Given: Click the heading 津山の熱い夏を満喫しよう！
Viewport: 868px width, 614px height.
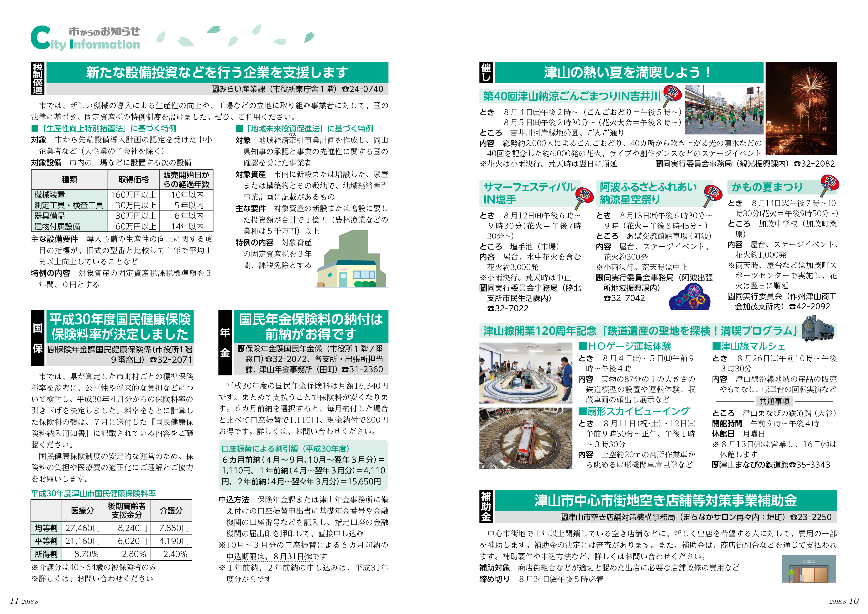Looking at the screenshot, I should [629, 72].
